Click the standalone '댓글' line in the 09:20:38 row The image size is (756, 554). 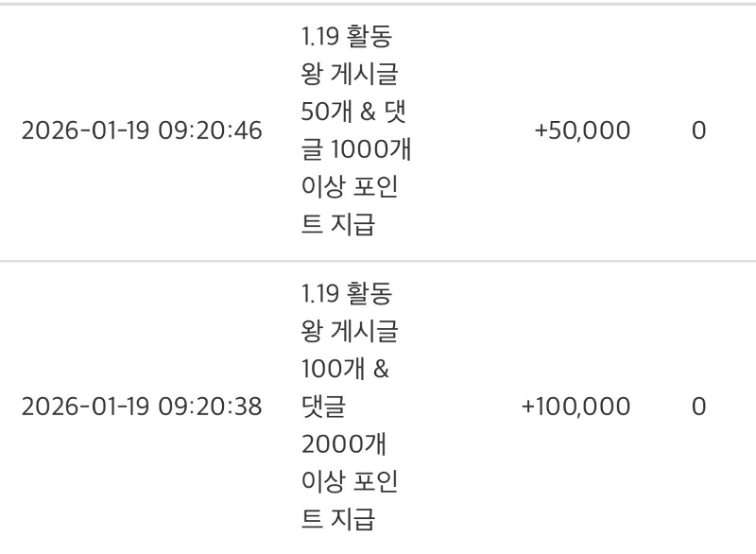323,407
